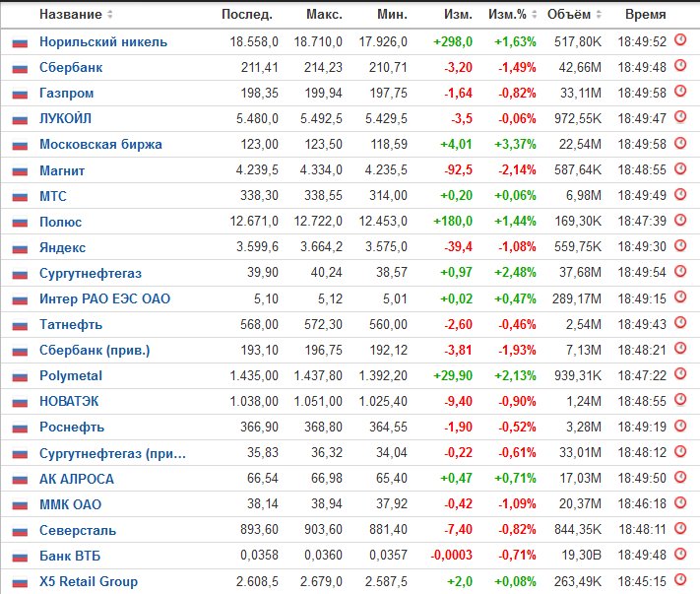
Task: Click the Russian flag next to Яндекс
Action: [20, 249]
